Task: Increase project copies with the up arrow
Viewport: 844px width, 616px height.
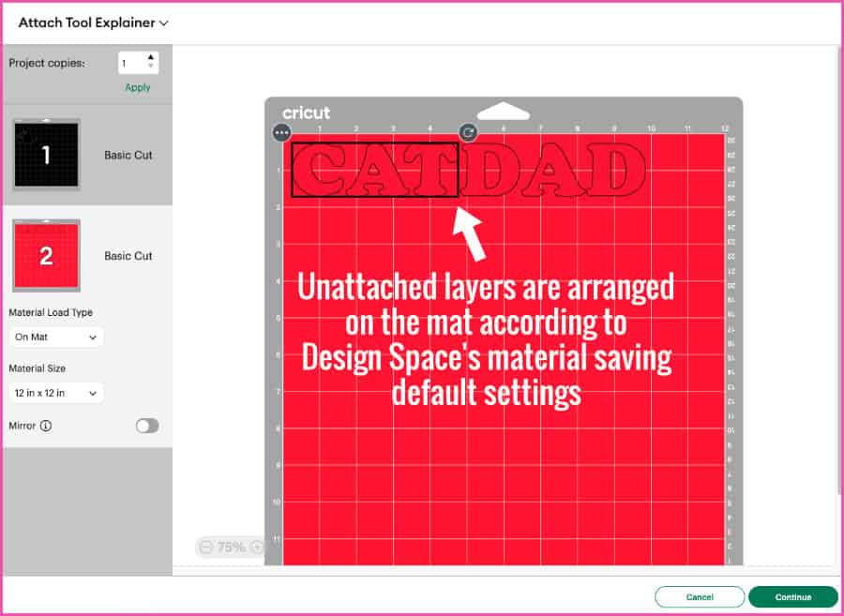Action: pyautogui.click(x=151, y=57)
